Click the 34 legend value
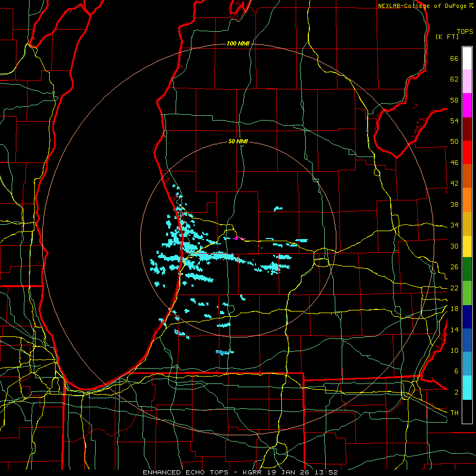The height and width of the screenshot is (476, 476). tap(454, 225)
